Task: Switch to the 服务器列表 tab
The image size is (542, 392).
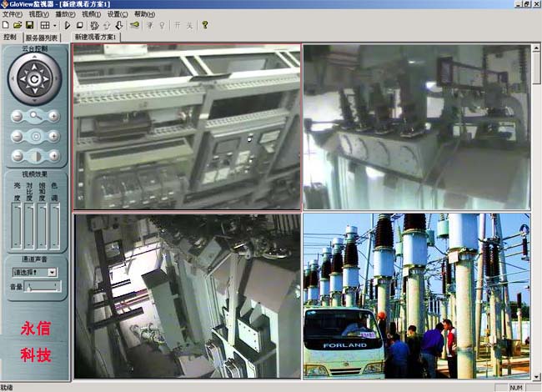Action: [43, 38]
